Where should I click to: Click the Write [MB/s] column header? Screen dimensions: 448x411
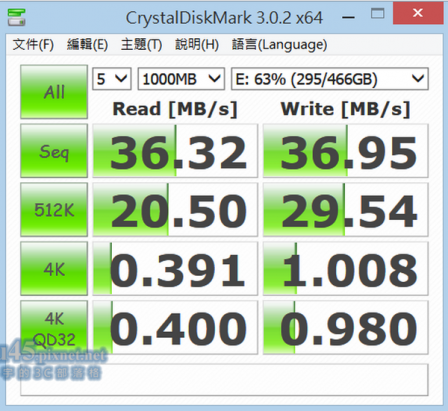[x=345, y=109]
